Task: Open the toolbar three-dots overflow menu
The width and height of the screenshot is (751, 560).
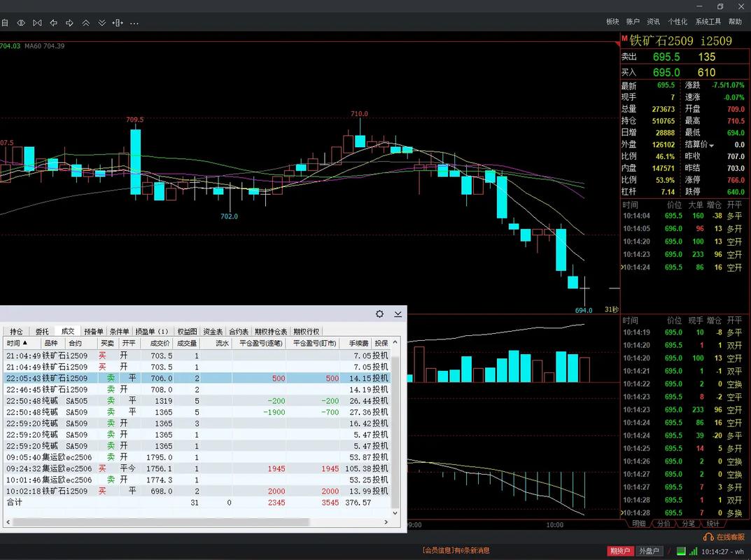Action: coord(134,23)
